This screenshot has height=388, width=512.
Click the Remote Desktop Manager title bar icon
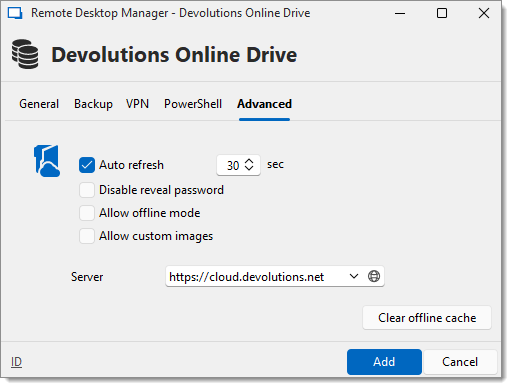tap(15, 13)
